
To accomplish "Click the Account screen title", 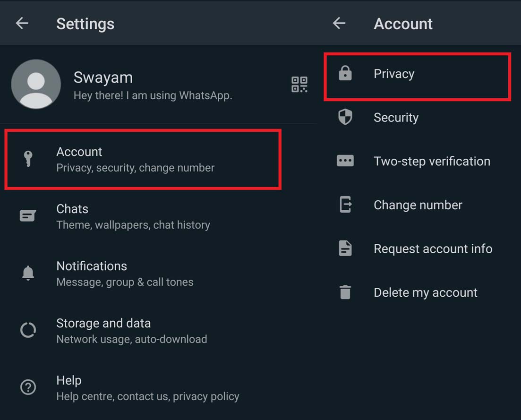I will tap(403, 24).
